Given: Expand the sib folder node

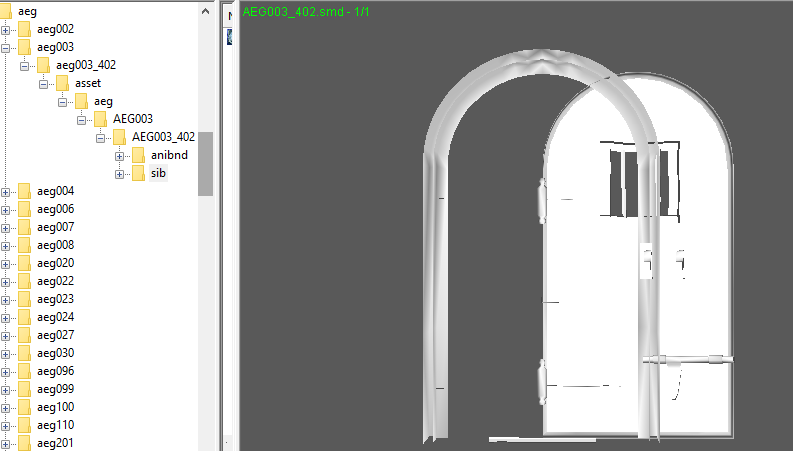Looking at the screenshot, I should coord(119,174).
